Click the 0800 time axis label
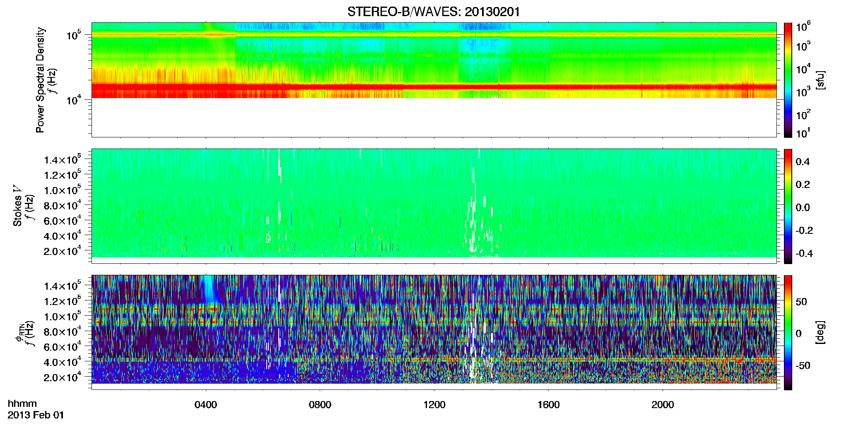This screenshot has width=868, height=447. pyautogui.click(x=320, y=405)
